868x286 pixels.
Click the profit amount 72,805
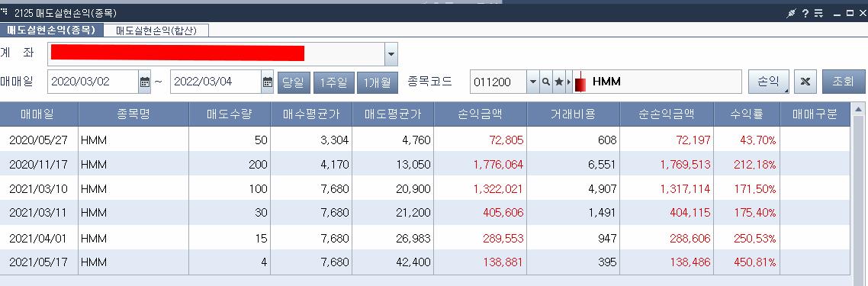tap(506, 140)
